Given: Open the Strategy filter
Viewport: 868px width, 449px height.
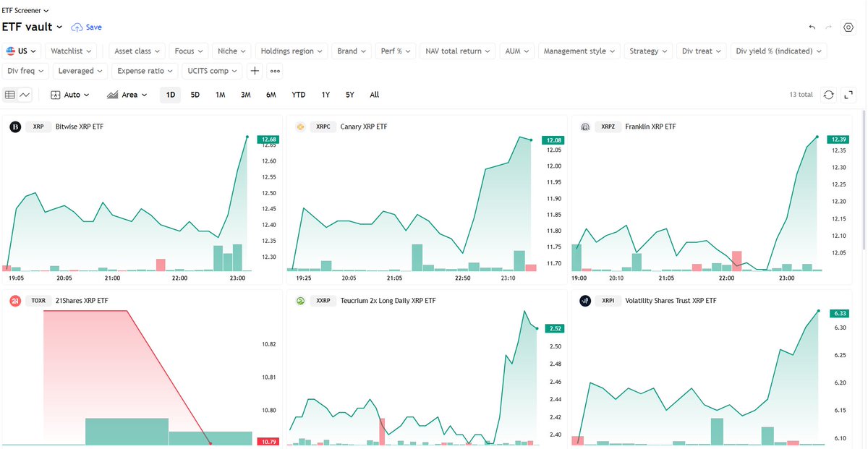Looking at the screenshot, I should pos(649,51).
